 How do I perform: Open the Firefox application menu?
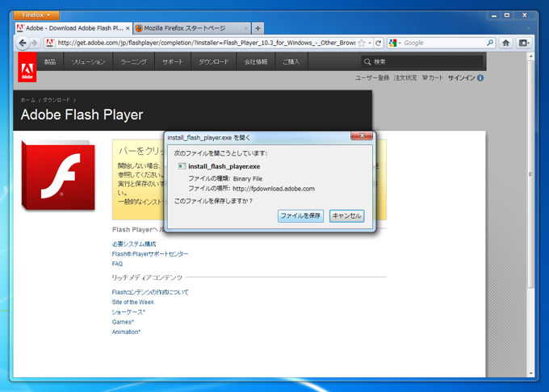click(36, 15)
